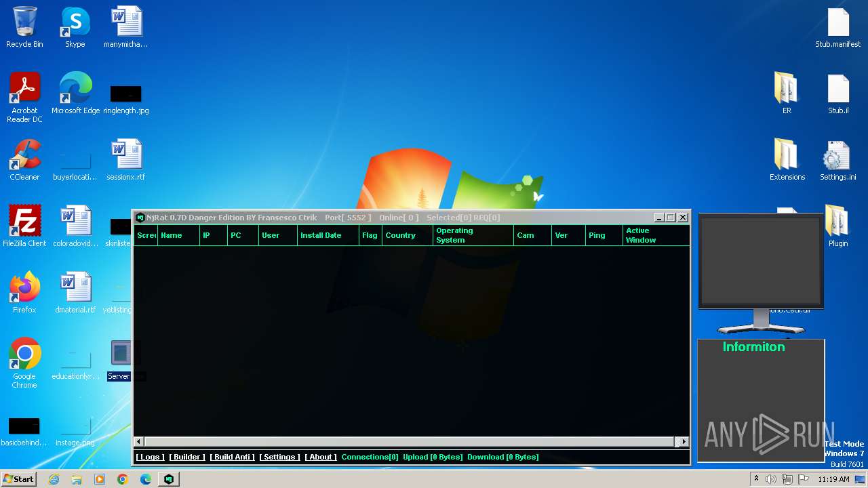Open the Microsoft Edge desktop shortcut
This screenshot has width=868, height=488.
[75, 94]
